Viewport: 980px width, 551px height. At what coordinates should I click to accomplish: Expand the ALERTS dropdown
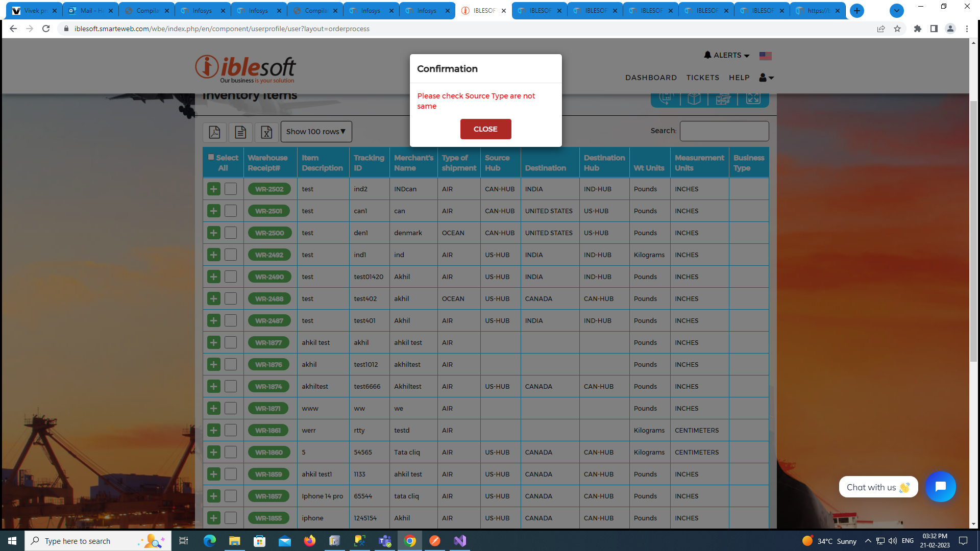(x=727, y=55)
